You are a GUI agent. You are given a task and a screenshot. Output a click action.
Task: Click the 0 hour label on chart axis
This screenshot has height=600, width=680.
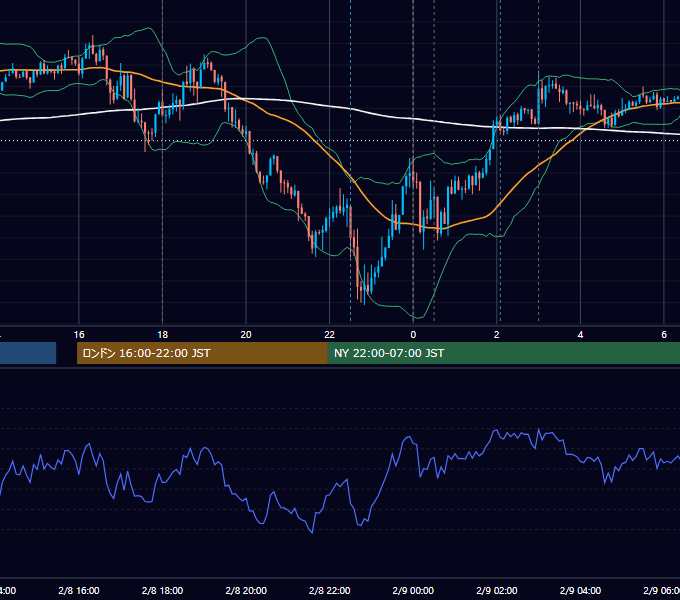413,335
